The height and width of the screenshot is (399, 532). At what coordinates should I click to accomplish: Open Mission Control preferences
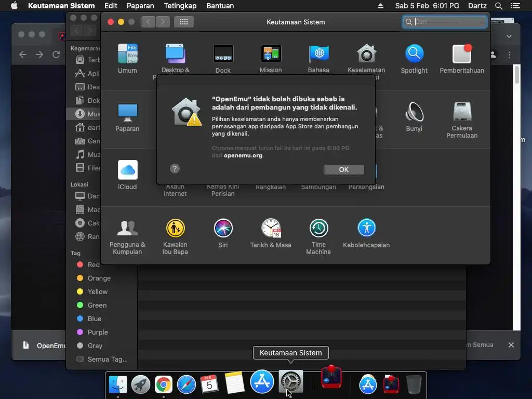tap(271, 58)
